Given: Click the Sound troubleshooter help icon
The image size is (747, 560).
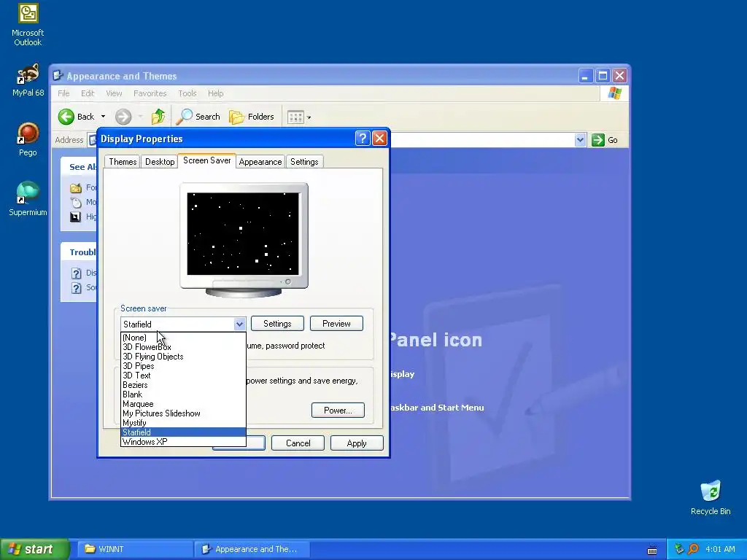Looking at the screenshot, I should (76, 288).
